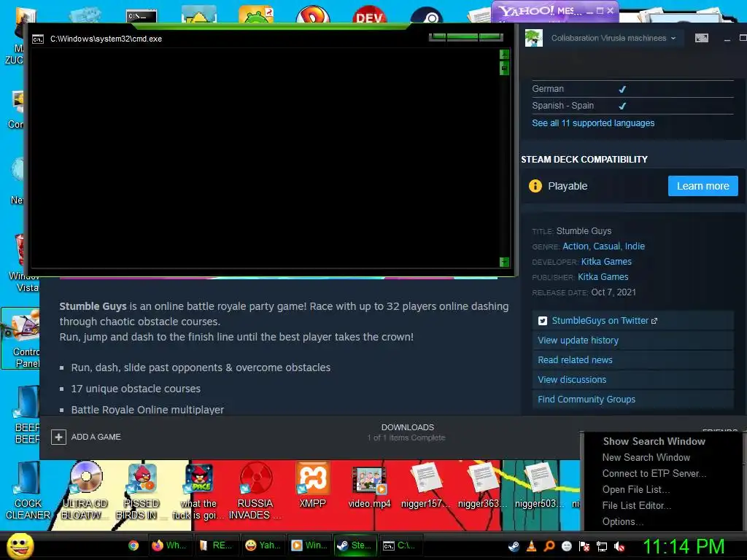Click the Action Center flag tray icon
747x560 pixels.
584,547
